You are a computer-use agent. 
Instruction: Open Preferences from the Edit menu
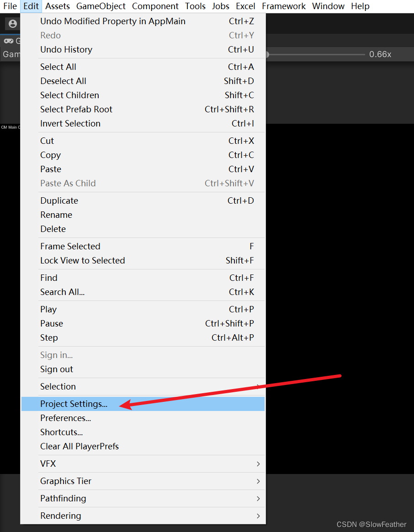tap(65, 418)
